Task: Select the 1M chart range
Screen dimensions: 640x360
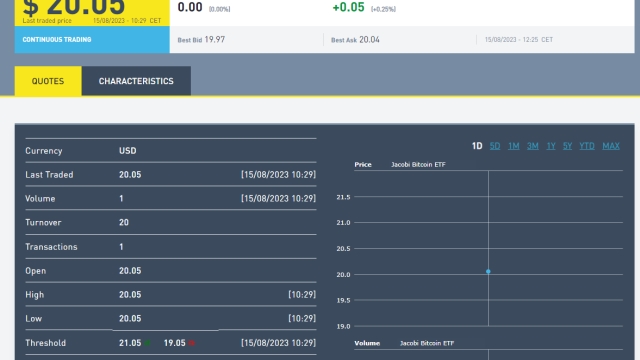Action: coord(513,146)
